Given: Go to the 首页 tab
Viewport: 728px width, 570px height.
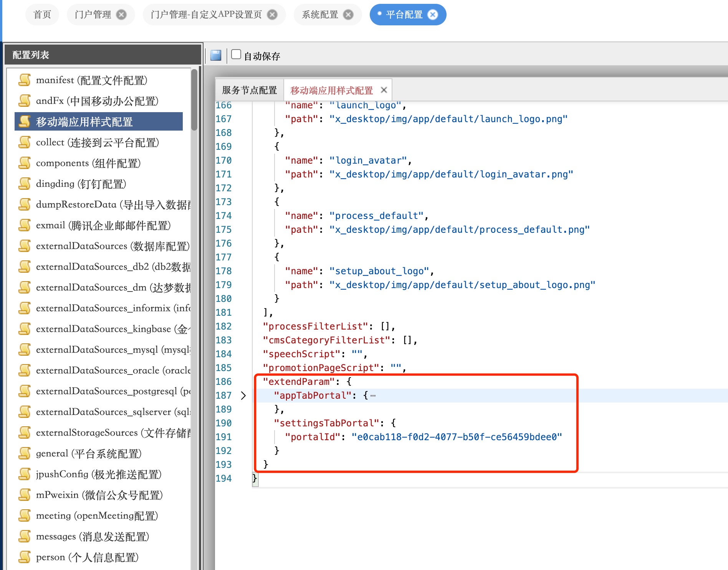Looking at the screenshot, I should [x=42, y=15].
